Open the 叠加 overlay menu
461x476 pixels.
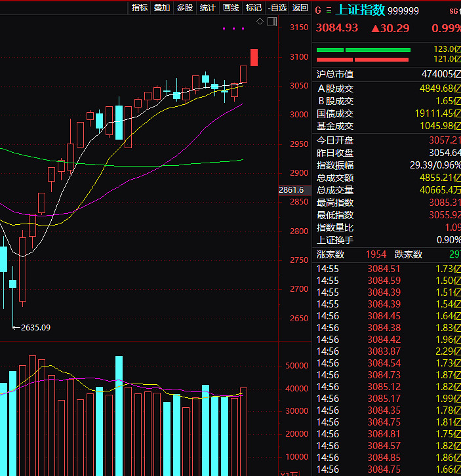(x=162, y=8)
